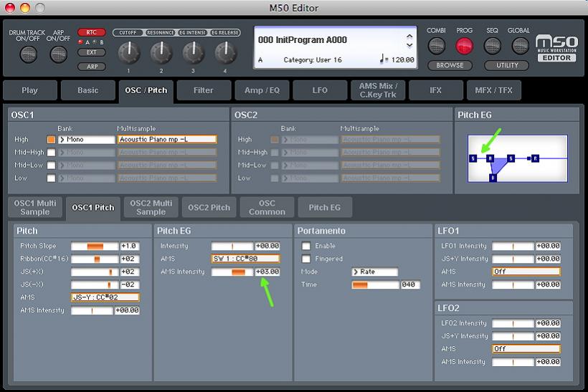
Task: Click the lit PROG mode button
Action: (x=464, y=46)
